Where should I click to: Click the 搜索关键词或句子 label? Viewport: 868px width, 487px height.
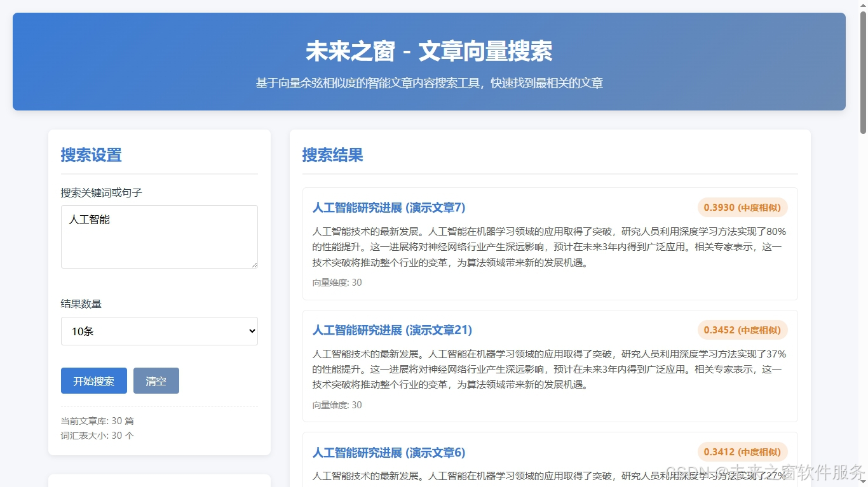pyautogui.click(x=102, y=192)
